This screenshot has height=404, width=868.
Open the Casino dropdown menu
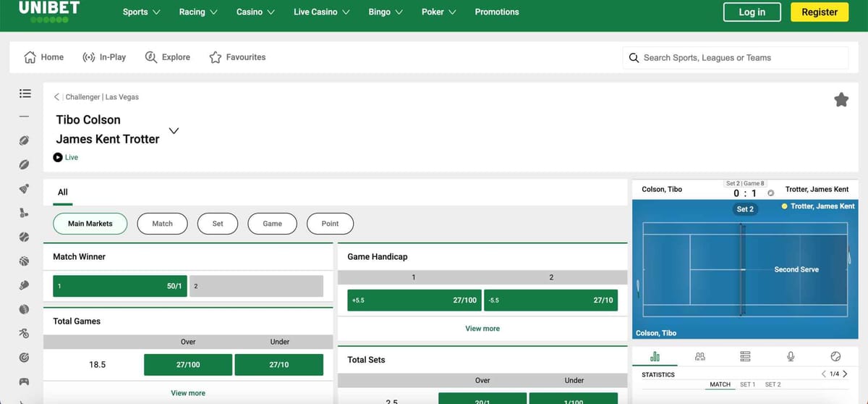coord(255,12)
